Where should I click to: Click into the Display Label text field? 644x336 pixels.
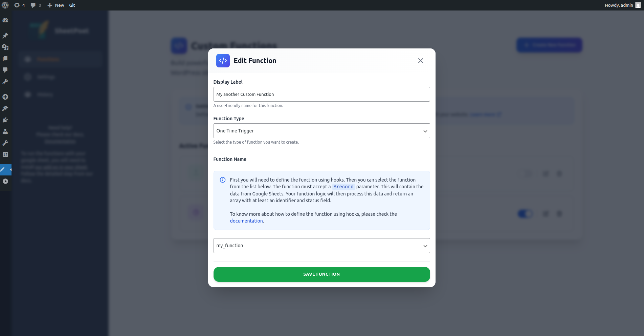pyautogui.click(x=321, y=94)
